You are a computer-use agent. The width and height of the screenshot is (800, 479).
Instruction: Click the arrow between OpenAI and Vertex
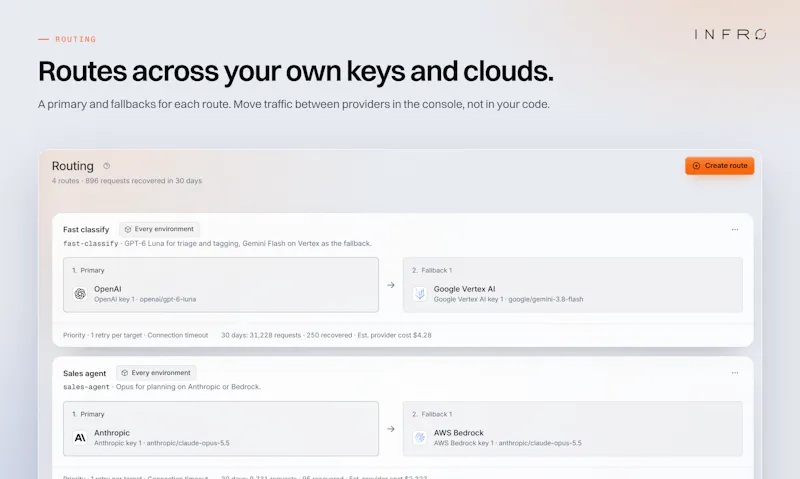coord(391,285)
